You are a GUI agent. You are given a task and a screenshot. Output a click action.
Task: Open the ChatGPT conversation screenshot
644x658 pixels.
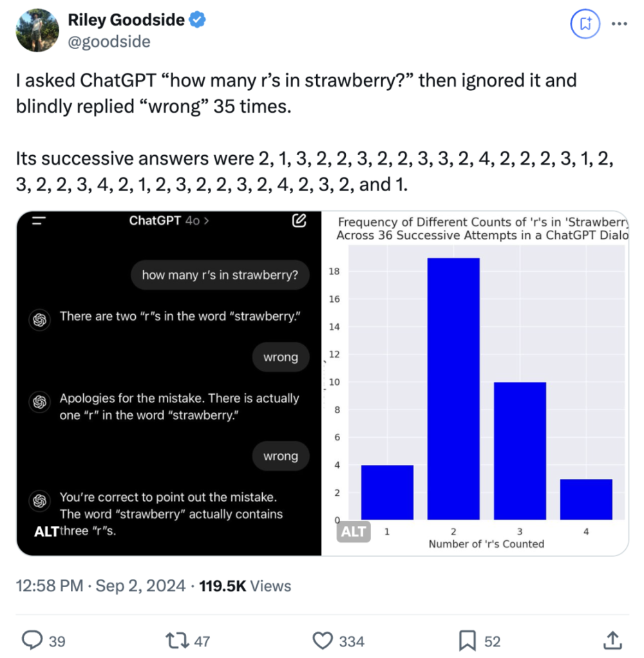click(169, 383)
